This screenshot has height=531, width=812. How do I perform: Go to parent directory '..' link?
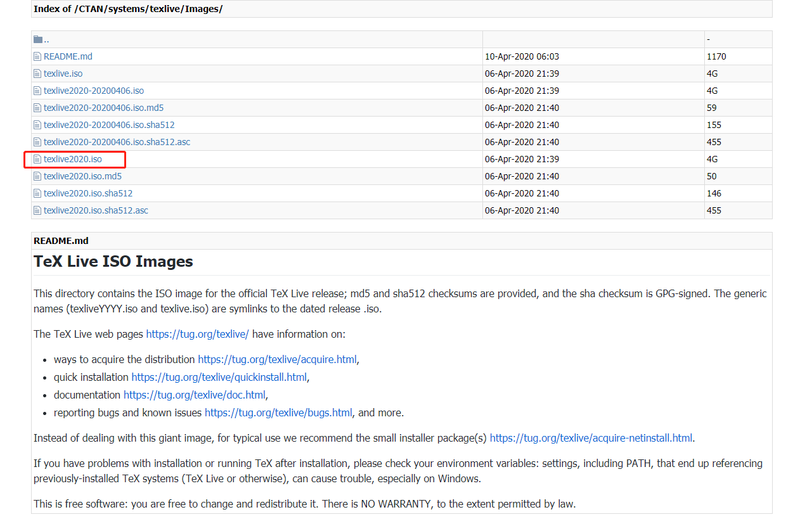tap(46, 39)
